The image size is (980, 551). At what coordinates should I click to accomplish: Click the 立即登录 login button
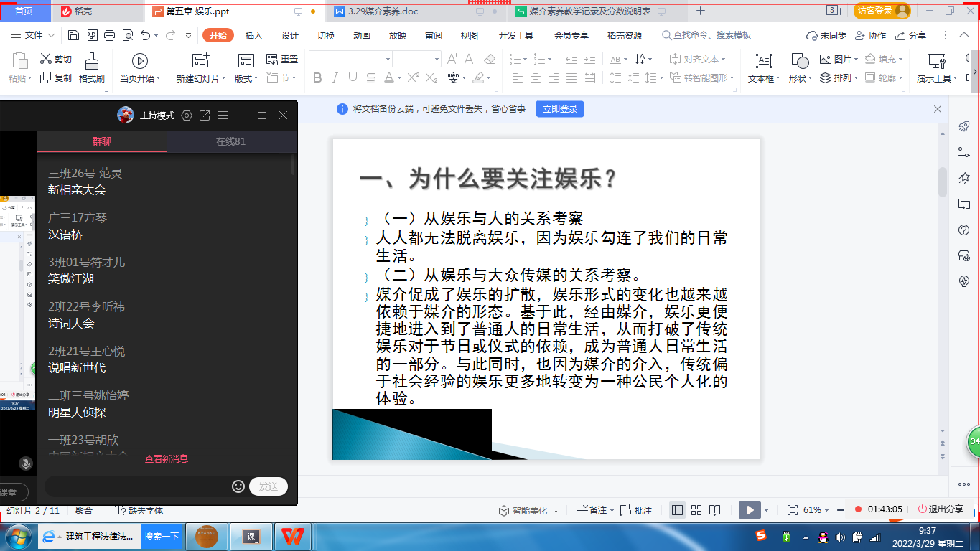pyautogui.click(x=559, y=109)
